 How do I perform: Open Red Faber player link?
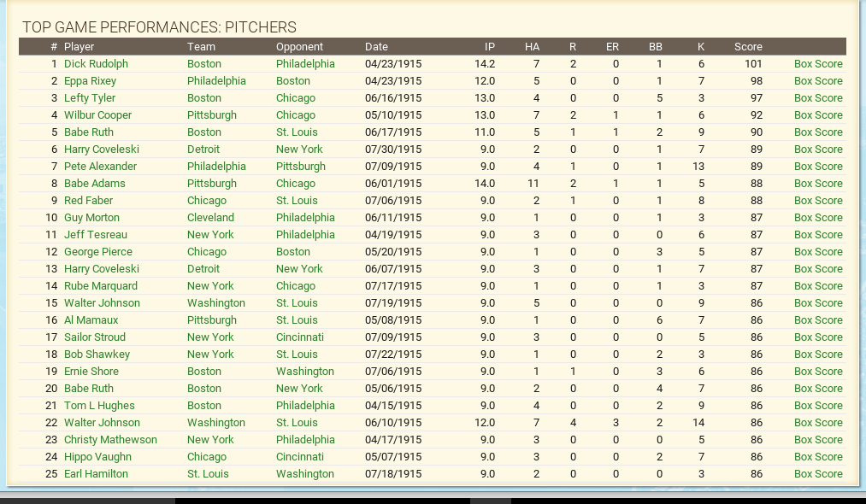(88, 201)
